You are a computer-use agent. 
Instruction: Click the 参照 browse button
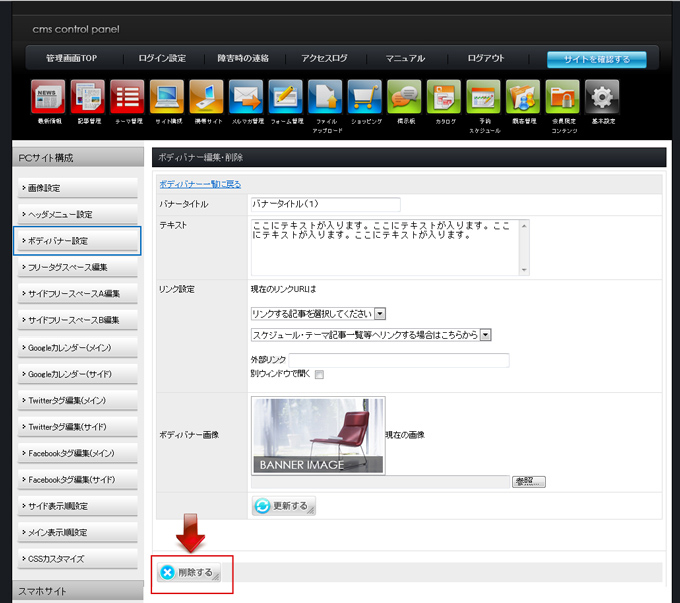[529, 482]
